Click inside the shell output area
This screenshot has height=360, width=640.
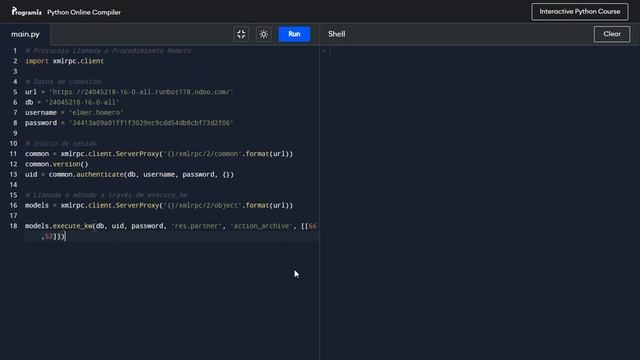(x=480, y=202)
